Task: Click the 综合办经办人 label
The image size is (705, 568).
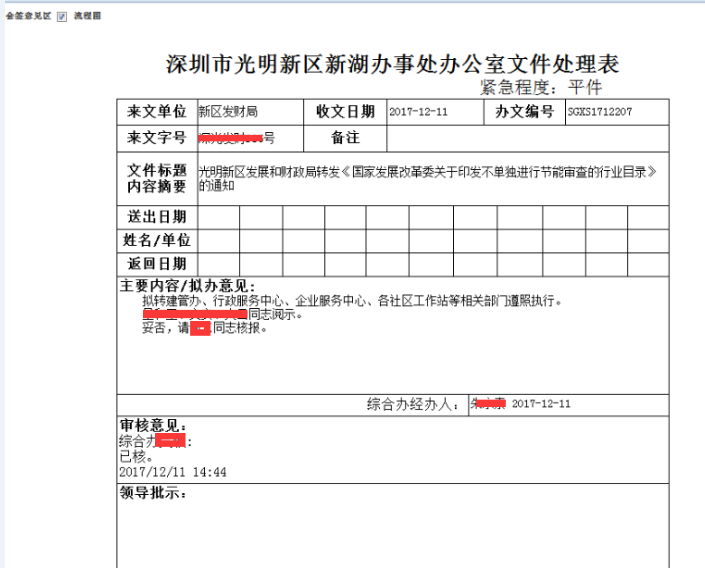Action: coord(414,404)
